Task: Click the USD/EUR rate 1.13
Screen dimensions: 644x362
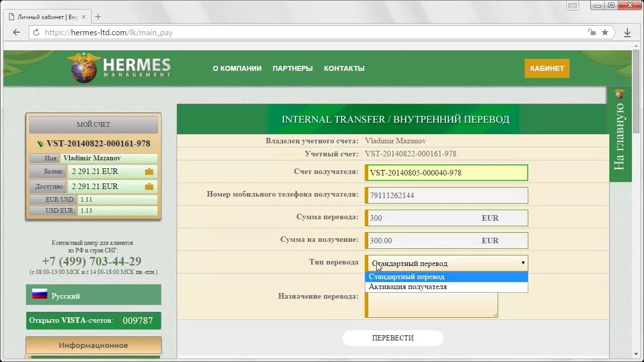Action: coord(86,211)
